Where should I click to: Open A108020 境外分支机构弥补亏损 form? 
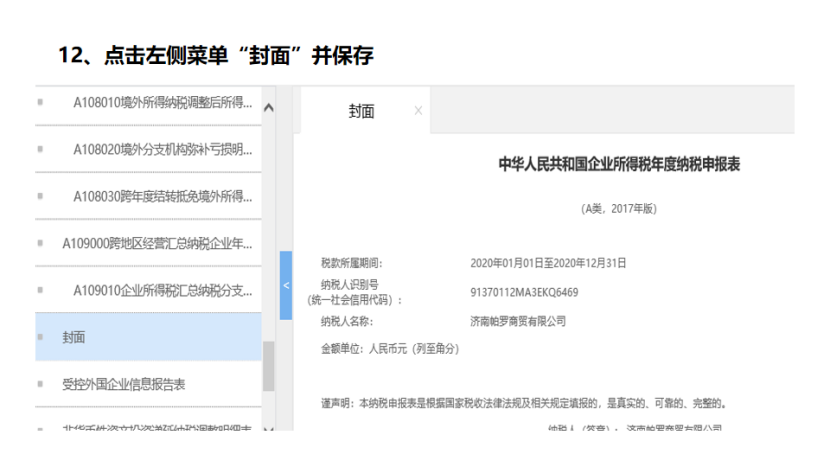[x=162, y=149]
